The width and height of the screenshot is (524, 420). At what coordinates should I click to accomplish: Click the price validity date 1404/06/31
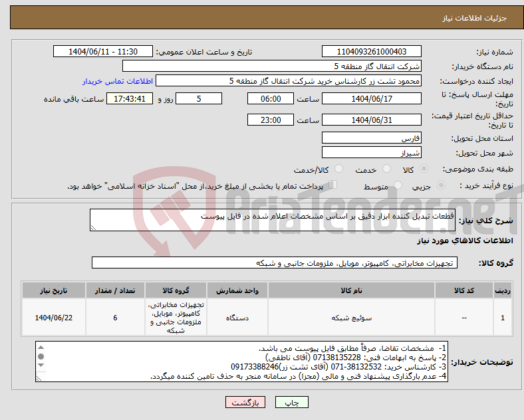pos(371,120)
